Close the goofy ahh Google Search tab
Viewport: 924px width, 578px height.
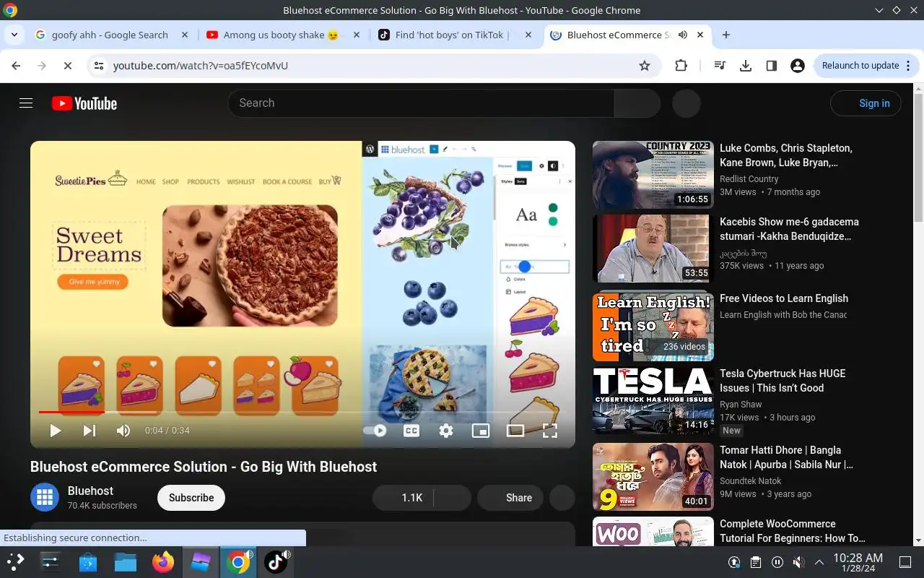(185, 35)
